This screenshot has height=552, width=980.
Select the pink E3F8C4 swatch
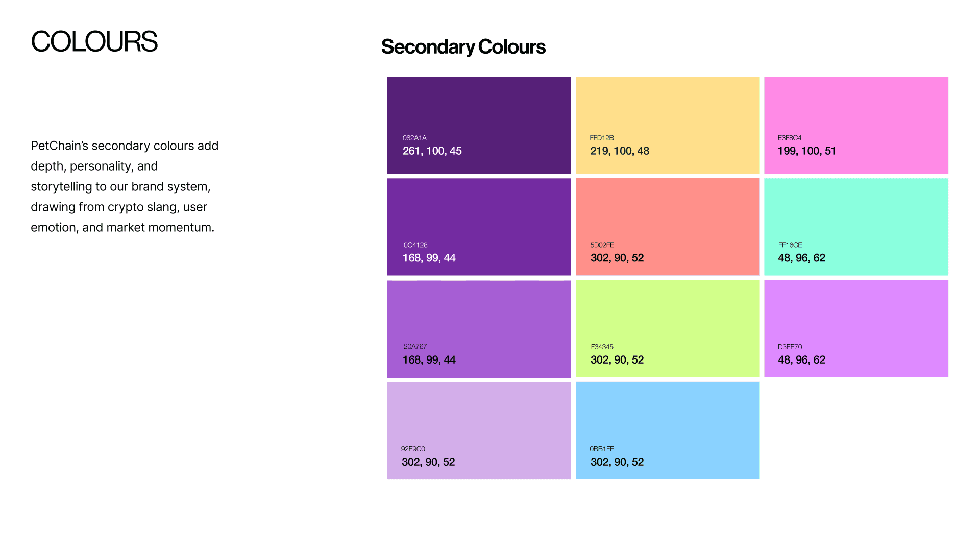[856, 125]
